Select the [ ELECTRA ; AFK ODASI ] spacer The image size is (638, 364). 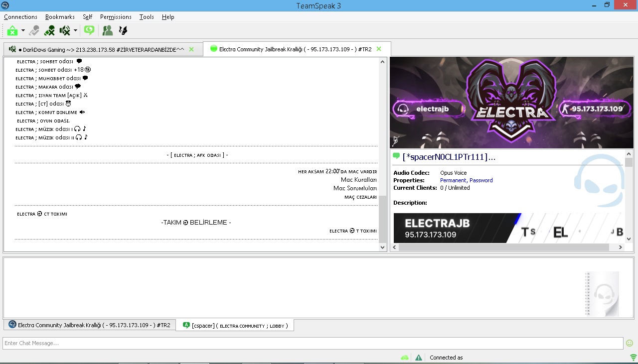pyautogui.click(x=197, y=155)
